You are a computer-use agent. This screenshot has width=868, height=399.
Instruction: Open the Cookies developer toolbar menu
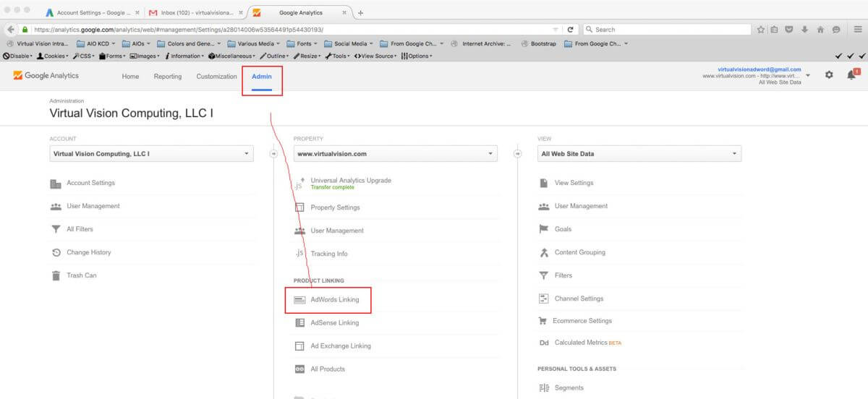[52, 56]
